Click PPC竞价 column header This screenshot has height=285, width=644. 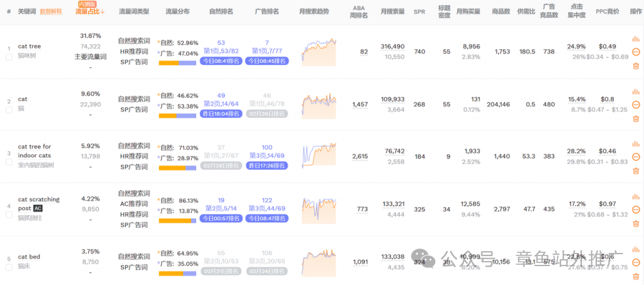(608, 11)
